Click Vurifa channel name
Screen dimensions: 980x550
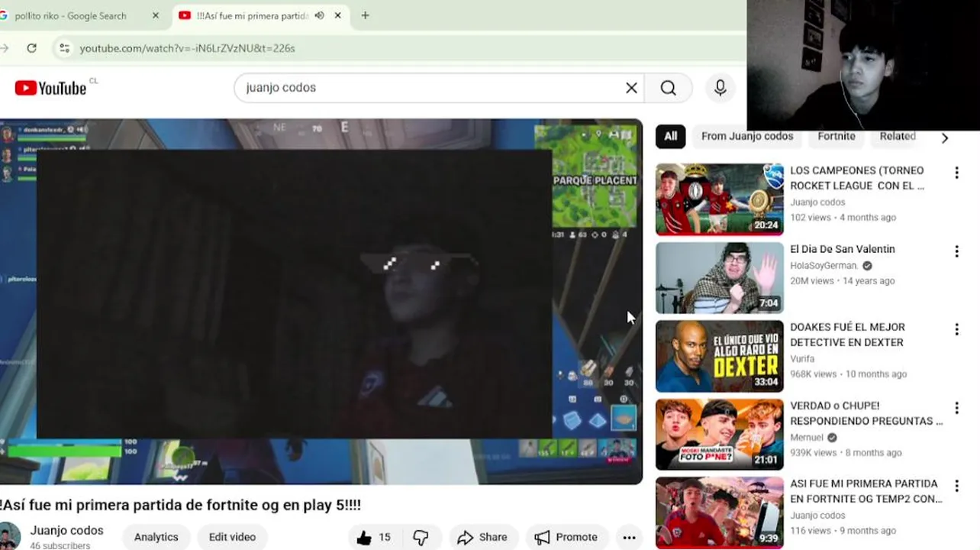point(802,359)
